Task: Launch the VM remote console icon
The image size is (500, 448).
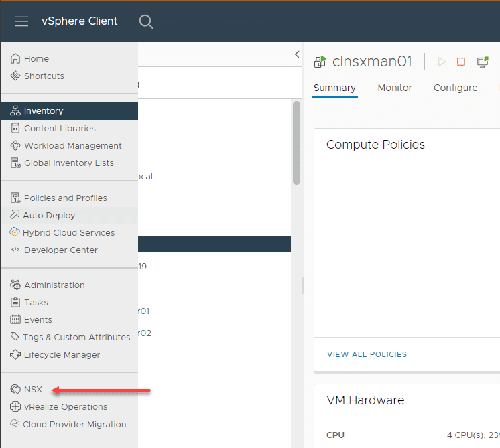Action: click(x=483, y=62)
